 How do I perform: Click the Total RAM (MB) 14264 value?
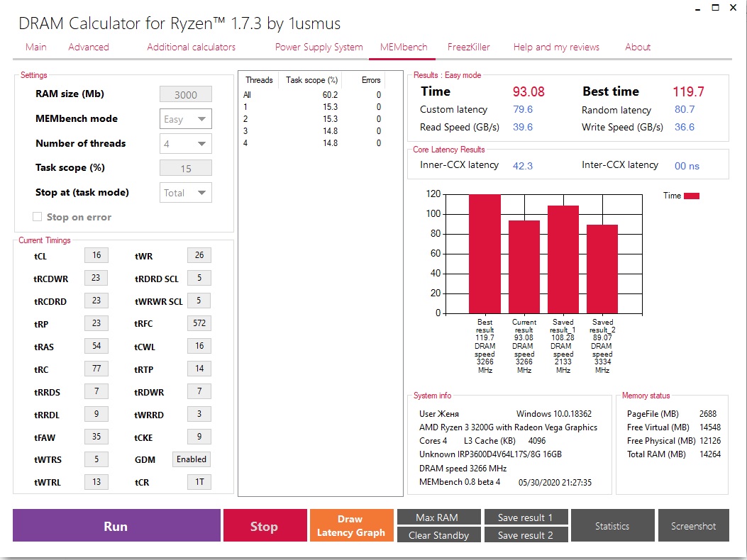pyautogui.click(x=710, y=454)
